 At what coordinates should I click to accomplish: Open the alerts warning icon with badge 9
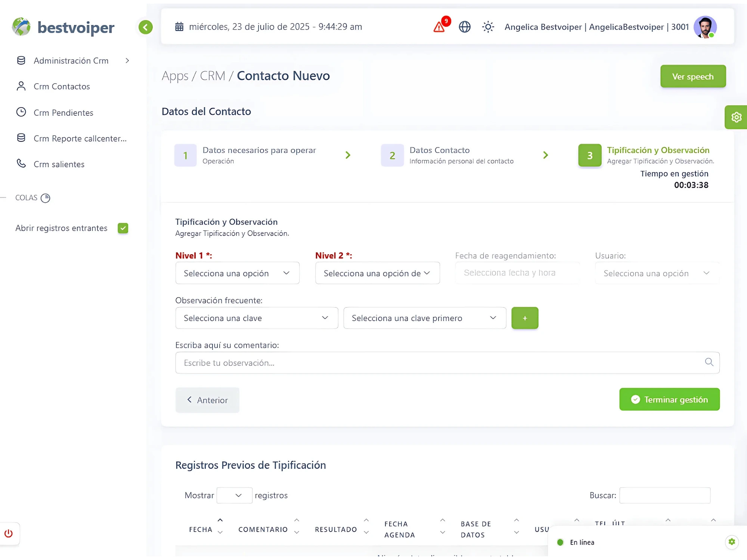pyautogui.click(x=440, y=27)
